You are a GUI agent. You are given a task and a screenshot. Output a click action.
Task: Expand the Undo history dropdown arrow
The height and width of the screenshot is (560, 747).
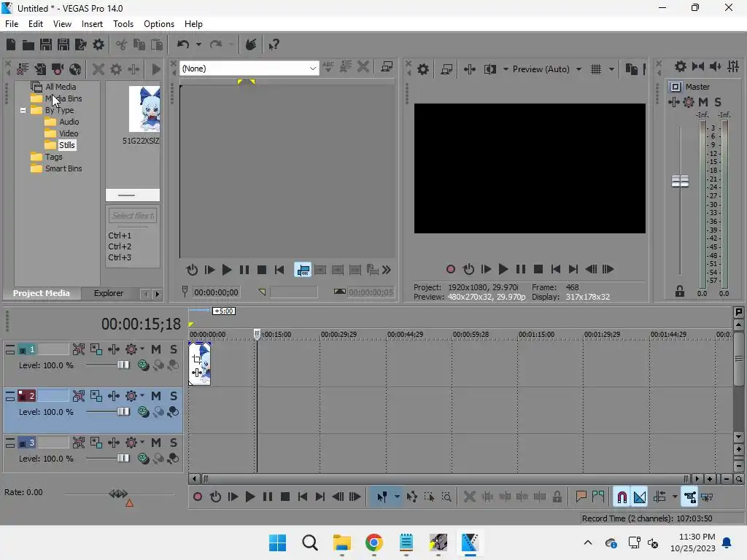click(x=198, y=44)
